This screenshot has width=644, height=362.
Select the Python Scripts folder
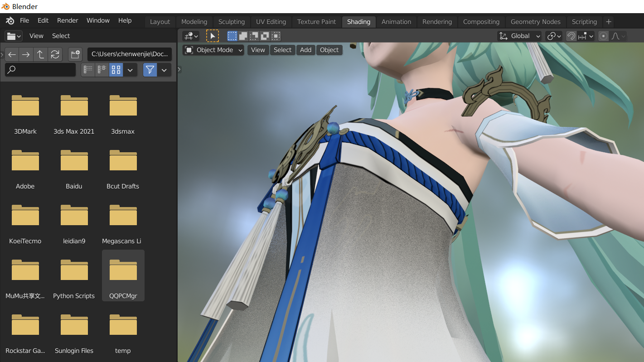coord(74,276)
